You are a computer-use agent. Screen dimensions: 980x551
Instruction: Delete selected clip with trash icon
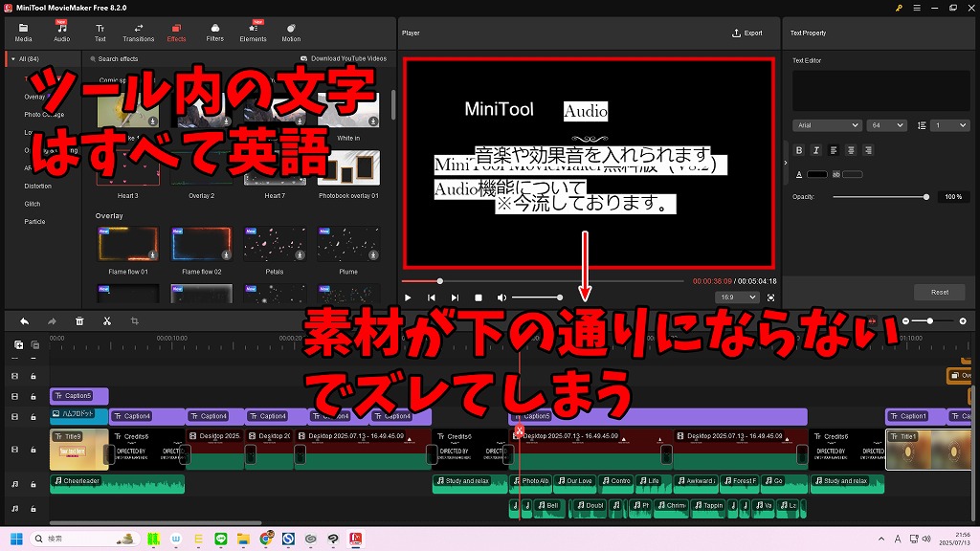79,321
